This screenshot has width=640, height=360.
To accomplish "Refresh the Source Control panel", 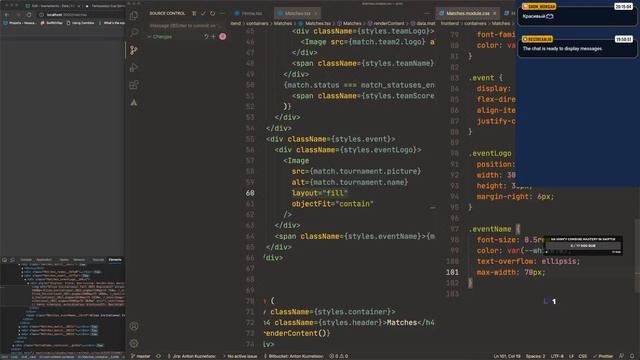I will (213, 13).
